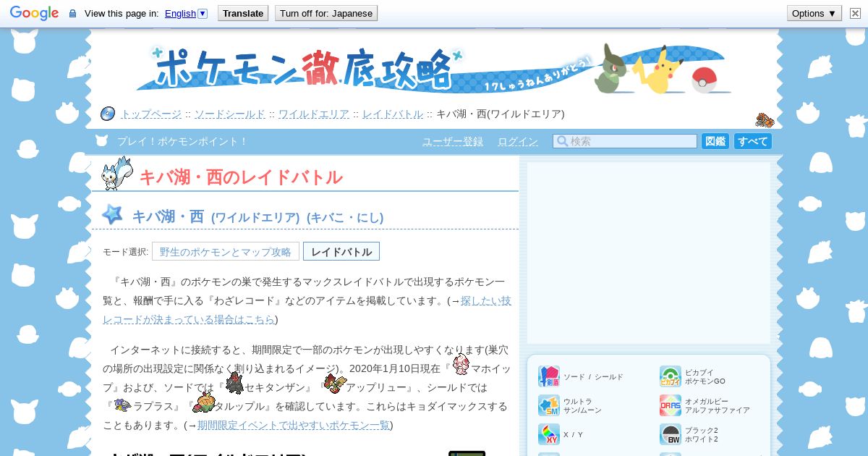
Task: Open レイドバトル breadcrumb link
Action: [x=393, y=114]
